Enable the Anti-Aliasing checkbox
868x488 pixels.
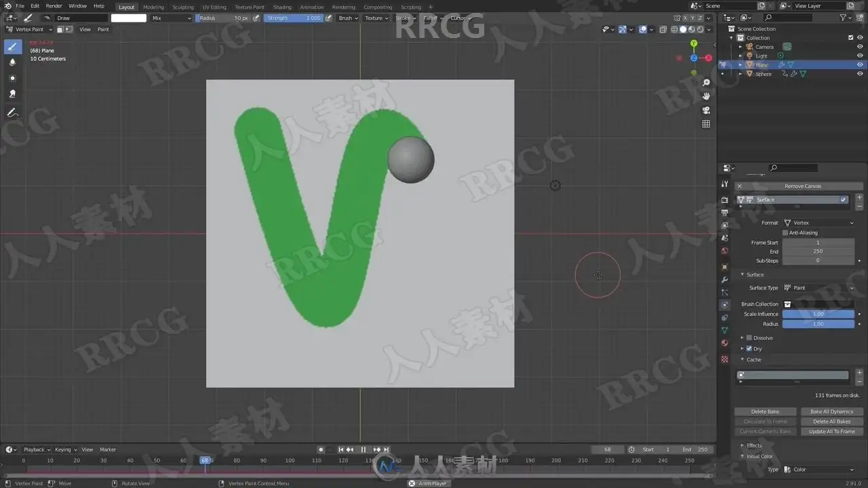[x=785, y=232]
